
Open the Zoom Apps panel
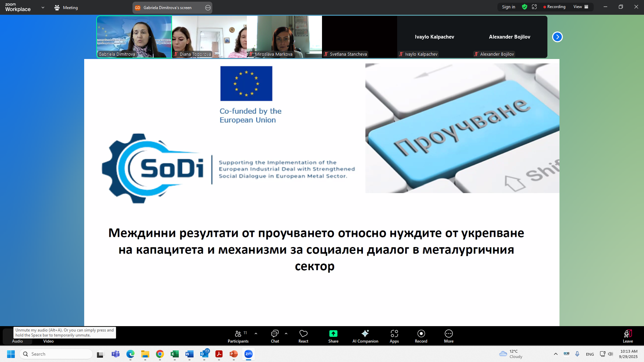[394, 336]
